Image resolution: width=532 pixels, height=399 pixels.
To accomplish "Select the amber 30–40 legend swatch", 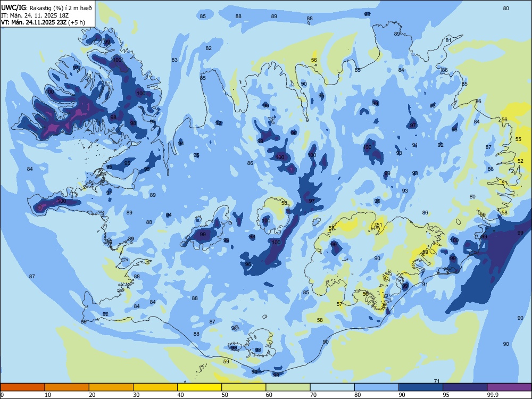I will tap(155, 387).
